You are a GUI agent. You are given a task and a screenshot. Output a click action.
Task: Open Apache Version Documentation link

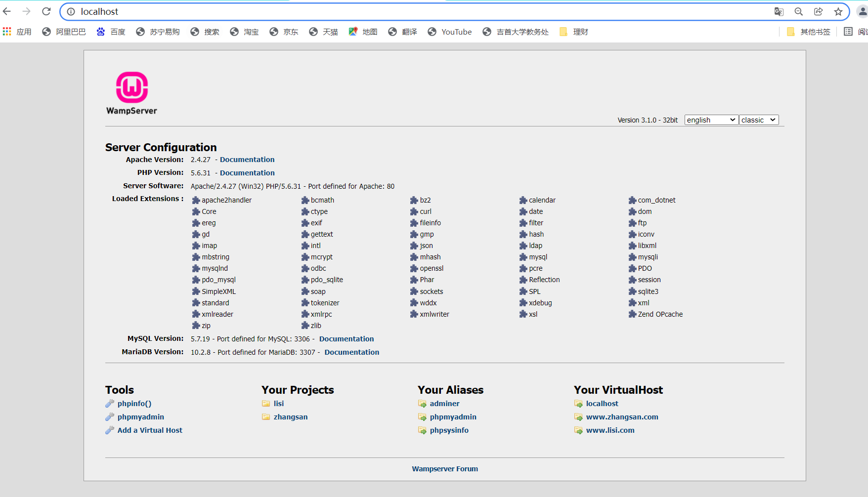coord(247,160)
